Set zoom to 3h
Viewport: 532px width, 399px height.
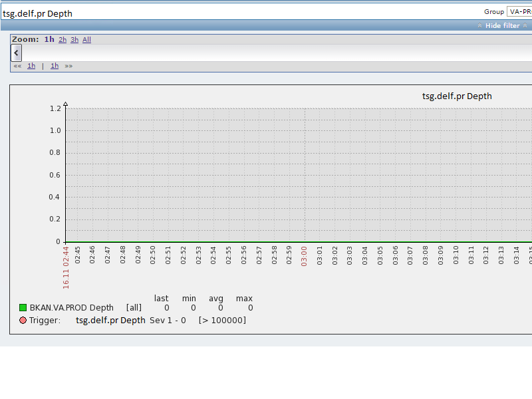[x=74, y=39]
